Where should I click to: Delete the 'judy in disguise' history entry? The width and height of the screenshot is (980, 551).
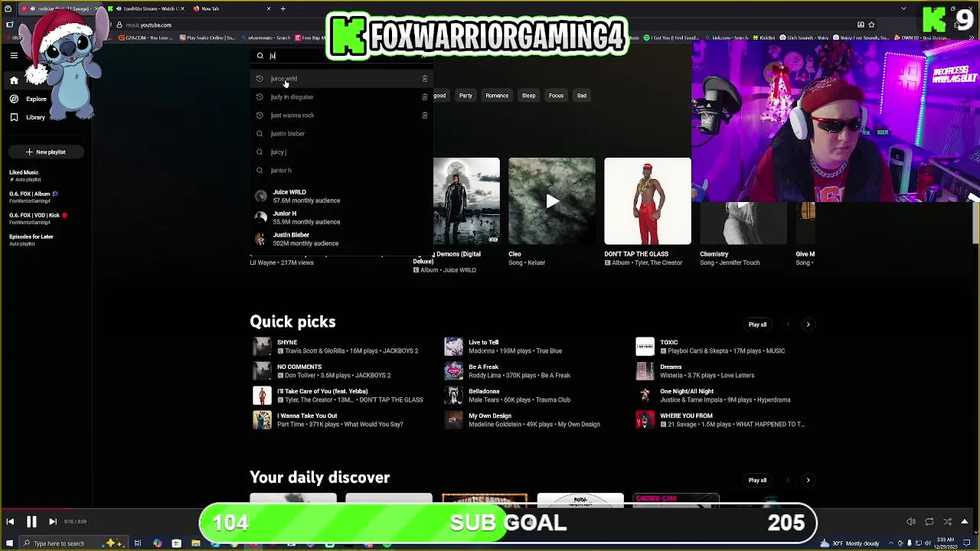pos(424,97)
